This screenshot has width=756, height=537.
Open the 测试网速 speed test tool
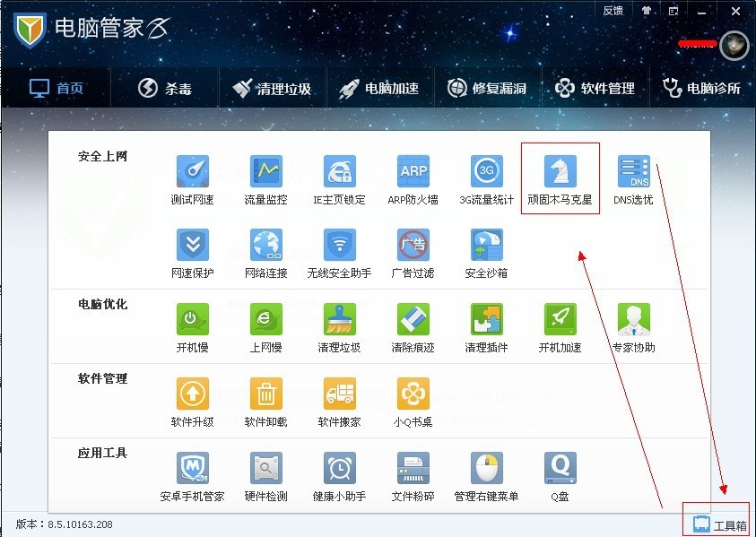pos(193,180)
